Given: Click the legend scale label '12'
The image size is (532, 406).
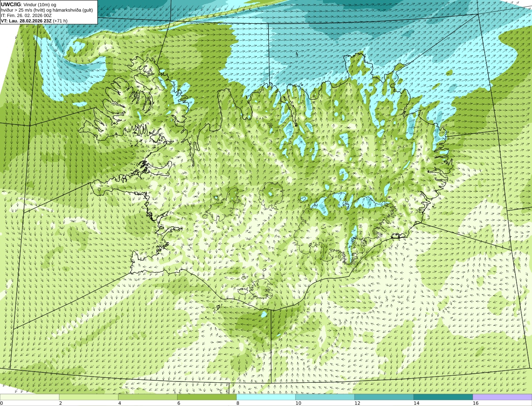Looking at the screenshot, I should click(x=357, y=403).
